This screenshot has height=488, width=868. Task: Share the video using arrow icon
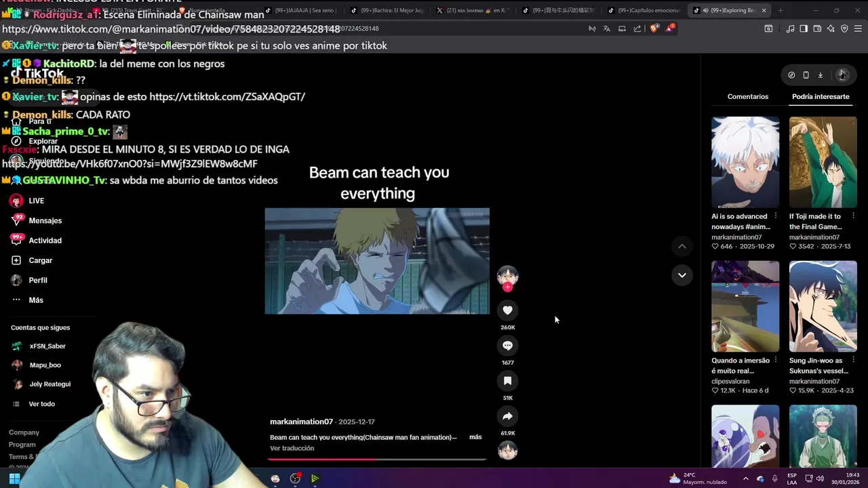point(507,416)
